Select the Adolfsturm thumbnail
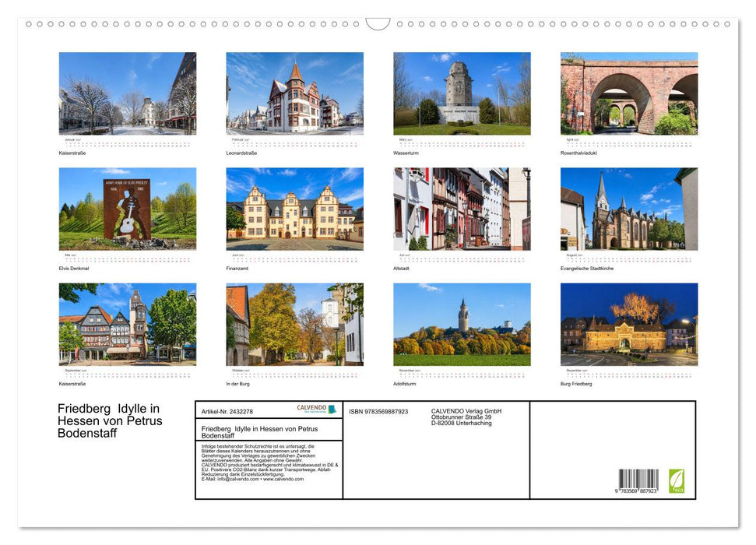The height and width of the screenshot is (545, 756). (462, 324)
